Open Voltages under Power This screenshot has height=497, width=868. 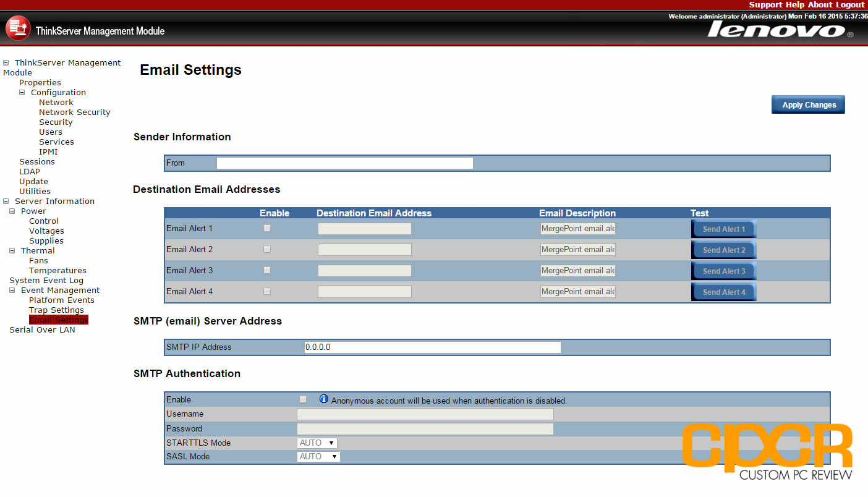46,231
